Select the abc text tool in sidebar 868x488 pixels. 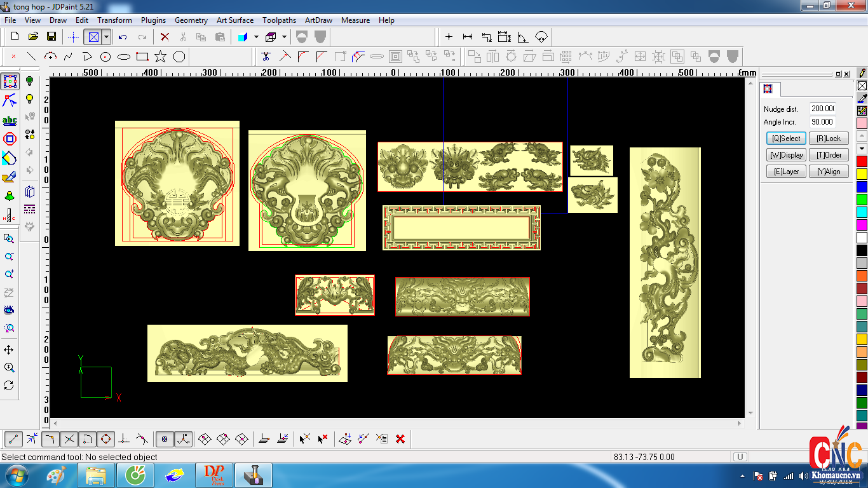(x=10, y=120)
